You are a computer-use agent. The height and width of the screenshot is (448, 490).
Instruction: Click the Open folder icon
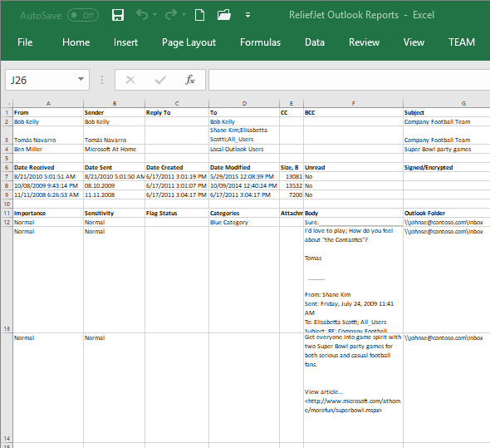point(224,15)
